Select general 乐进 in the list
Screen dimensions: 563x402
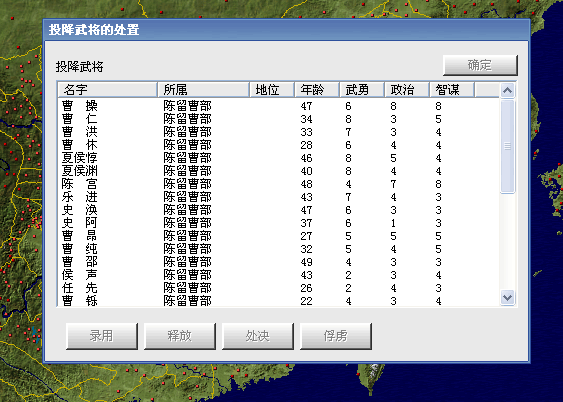[278, 197]
